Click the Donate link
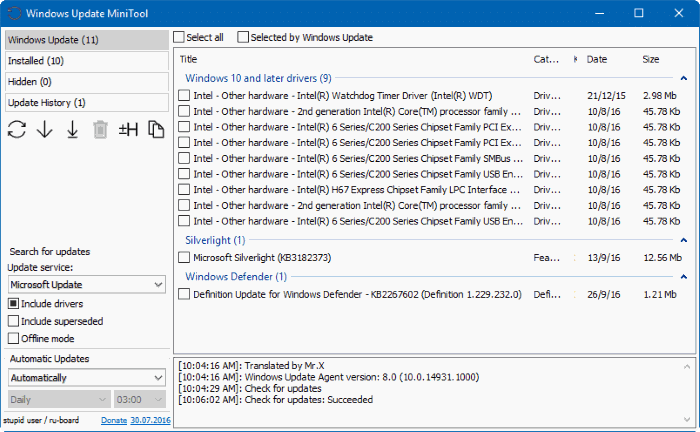The height and width of the screenshot is (432, 700). (x=114, y=420)
